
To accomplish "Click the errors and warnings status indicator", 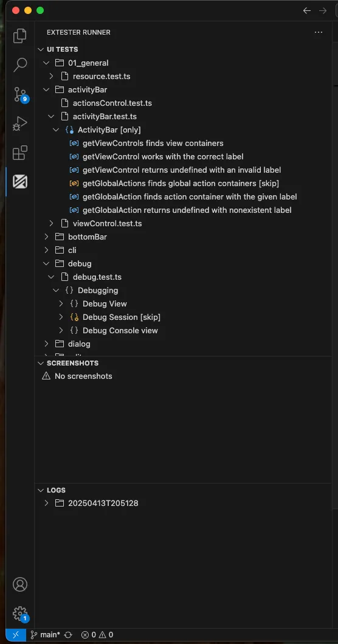I will pos(97,634).
